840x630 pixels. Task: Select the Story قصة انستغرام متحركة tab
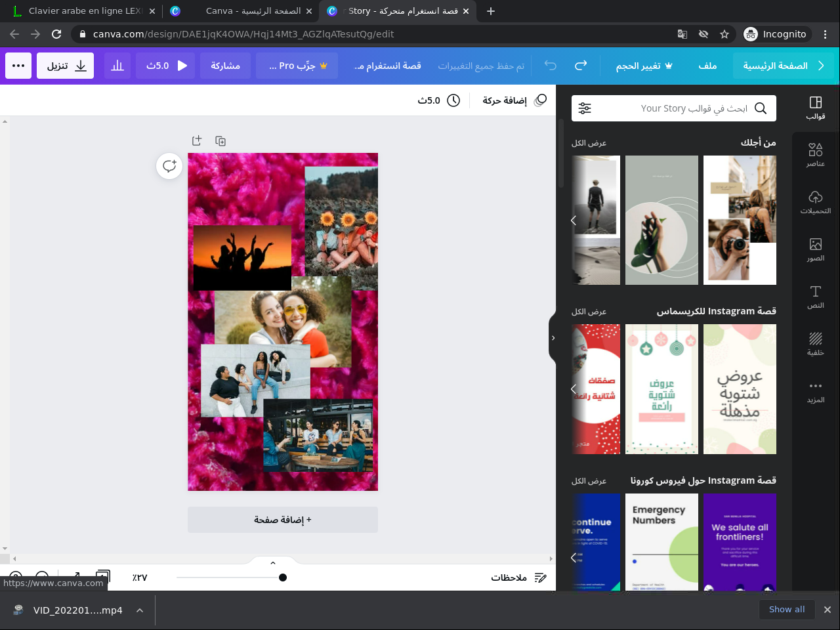tap(398, 11)
